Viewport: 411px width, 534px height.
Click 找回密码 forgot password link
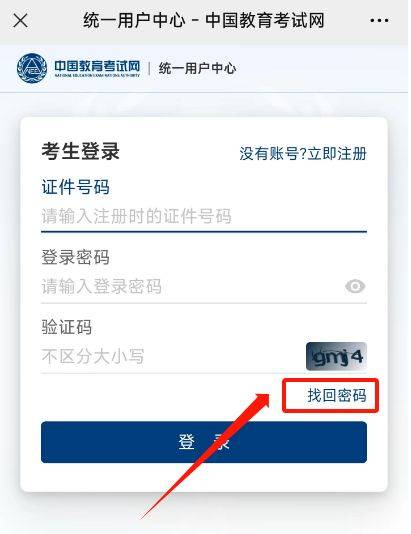coord(337,395)
